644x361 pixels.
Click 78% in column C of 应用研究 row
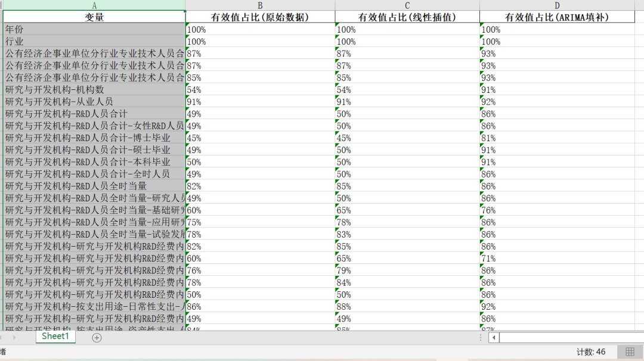point(407,222)
